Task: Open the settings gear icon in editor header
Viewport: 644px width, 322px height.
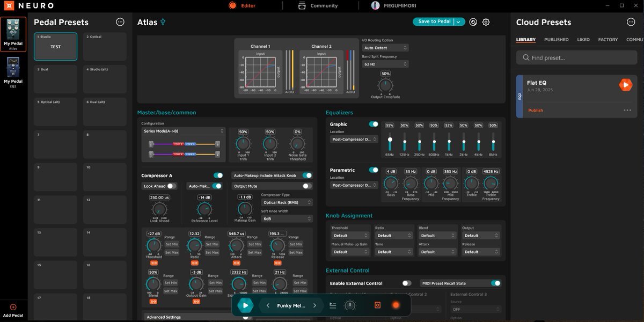Action: 486,22
